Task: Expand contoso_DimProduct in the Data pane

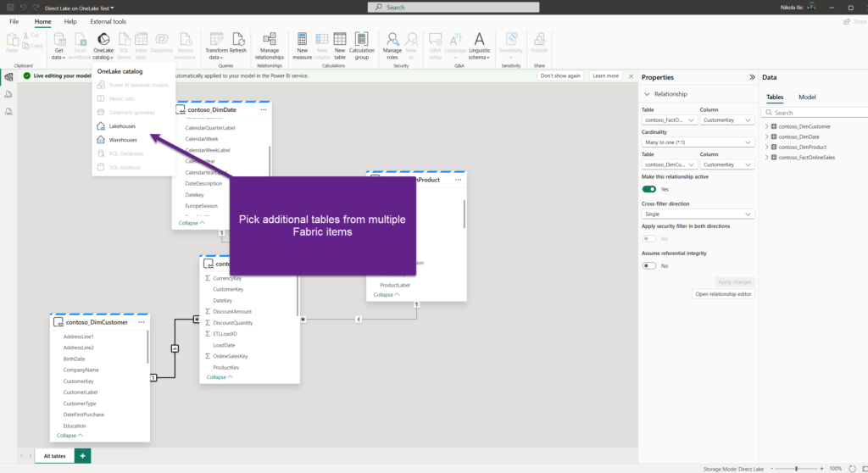Action: [766, 147]
